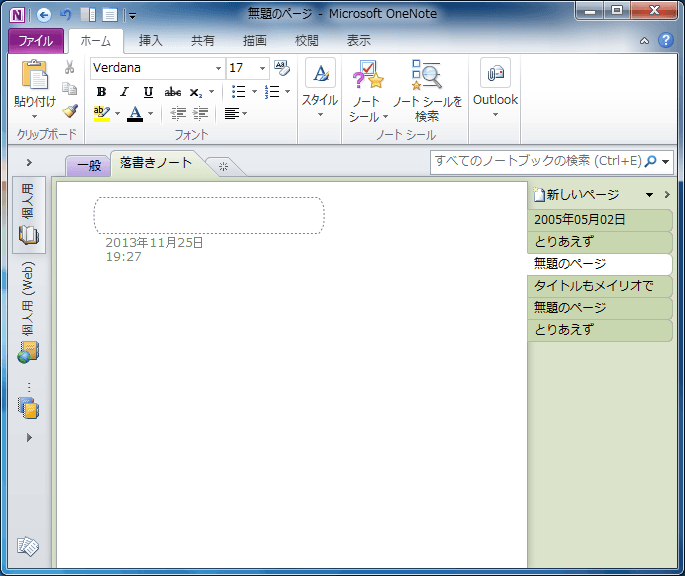Screen dimensions: 685x576
Task: Toggle Italic formatting
Action: [x=125, y=92]
